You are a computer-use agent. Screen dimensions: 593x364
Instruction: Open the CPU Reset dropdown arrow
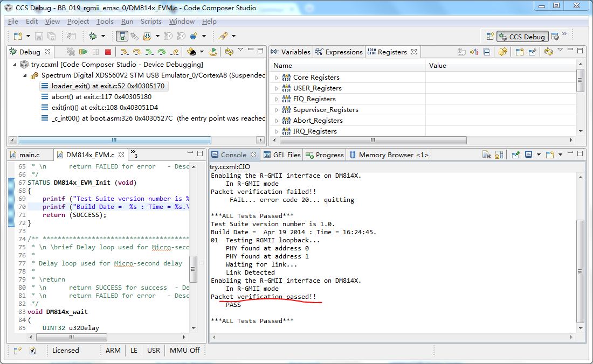point(202,52)
